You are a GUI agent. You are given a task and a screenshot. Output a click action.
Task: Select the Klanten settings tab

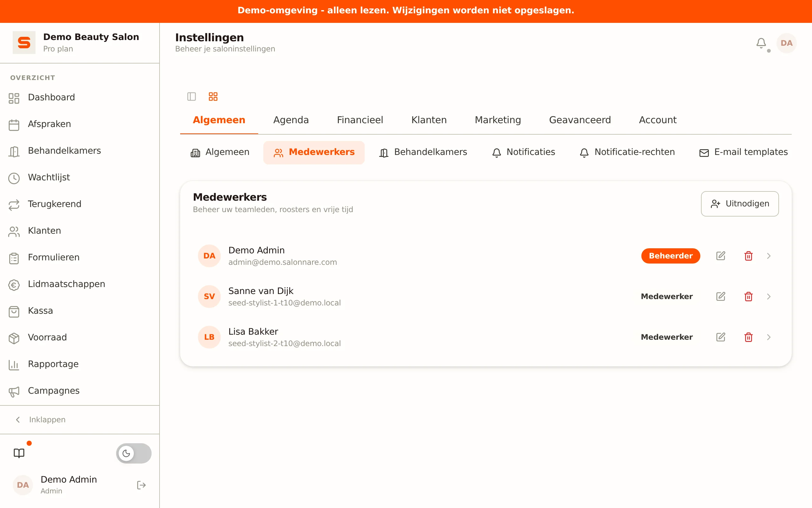point(429,120)
